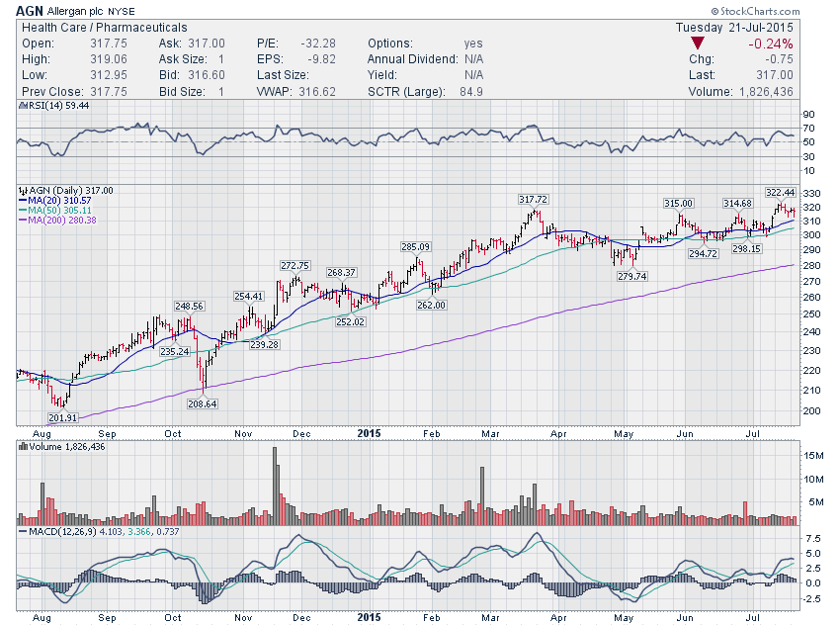The width and height of the screenshot is (840, 626).
Task: Click the Last 317.00 value
Action: pyautogui.click(x=775, y=75)
